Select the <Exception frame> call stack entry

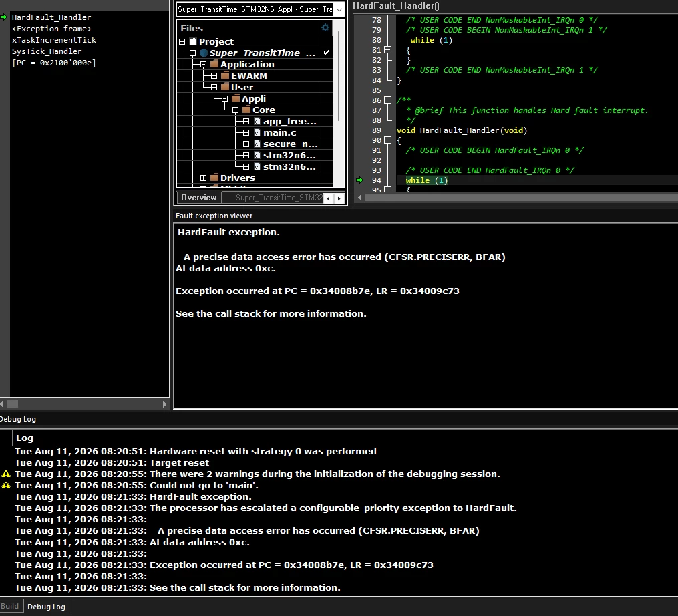(x=51, y=29)
